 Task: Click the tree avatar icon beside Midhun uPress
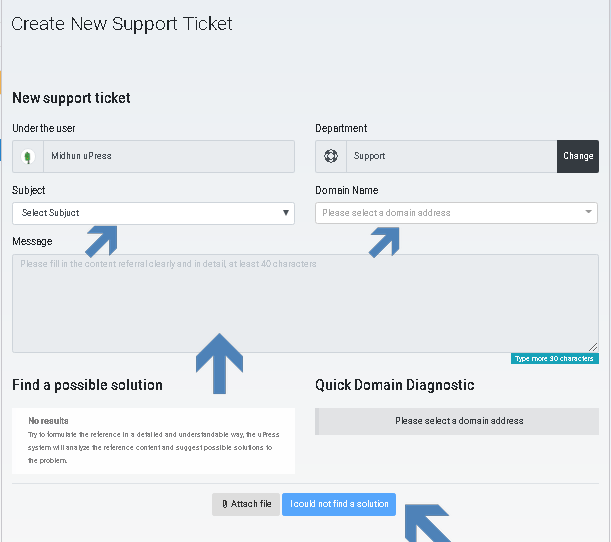click(x=28, y=157)
